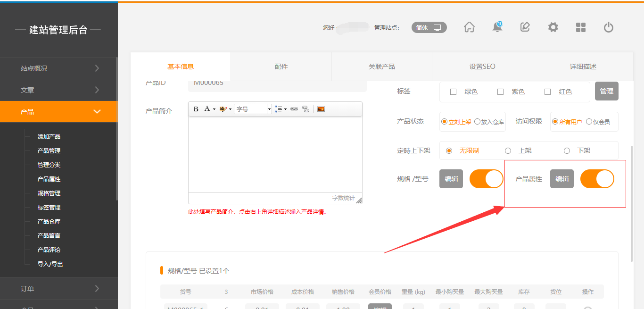Open the notification bell with badge
This screenshot has width=644, height=309.
click(x=497, y=27)
